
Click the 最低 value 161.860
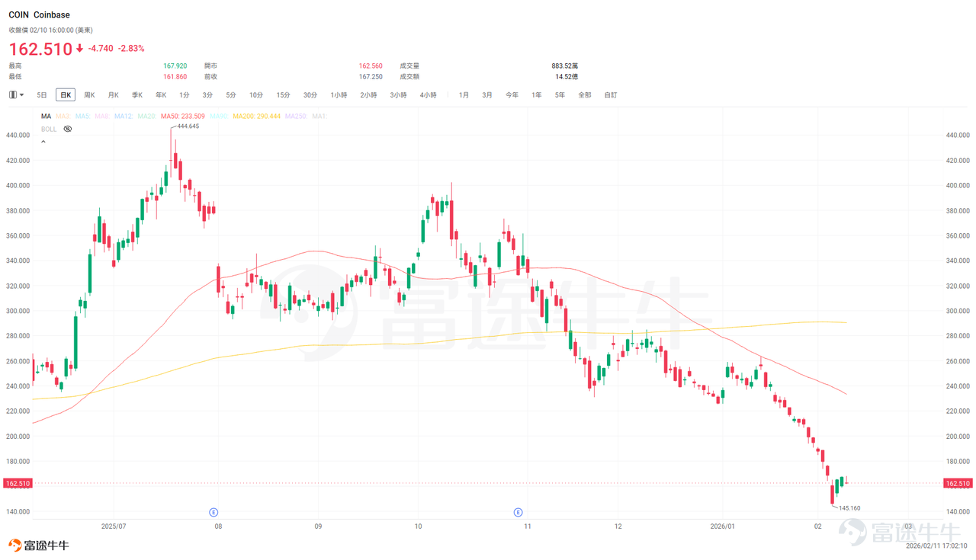pyautogui.click(x=175, y=77)
